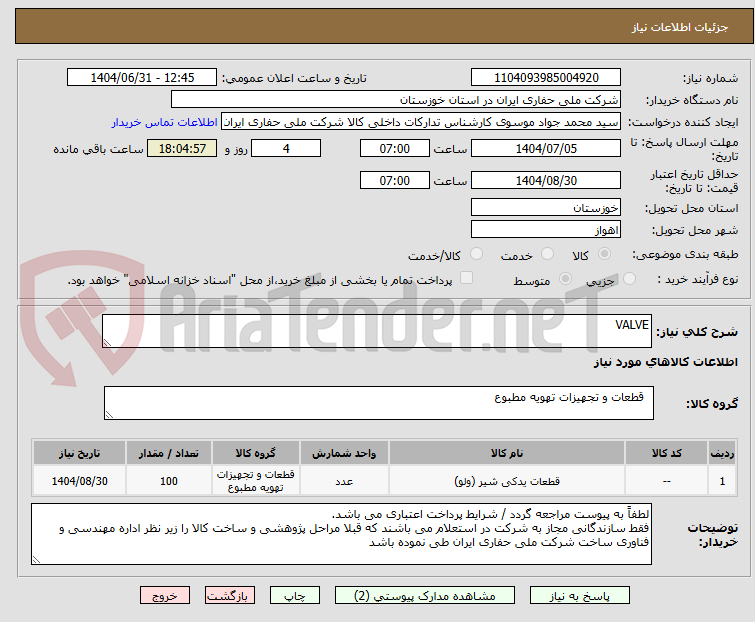Click the کد کالا column header
Image resolution: width=755 pixels, height=622 pixels.
[x=667, y=454]
